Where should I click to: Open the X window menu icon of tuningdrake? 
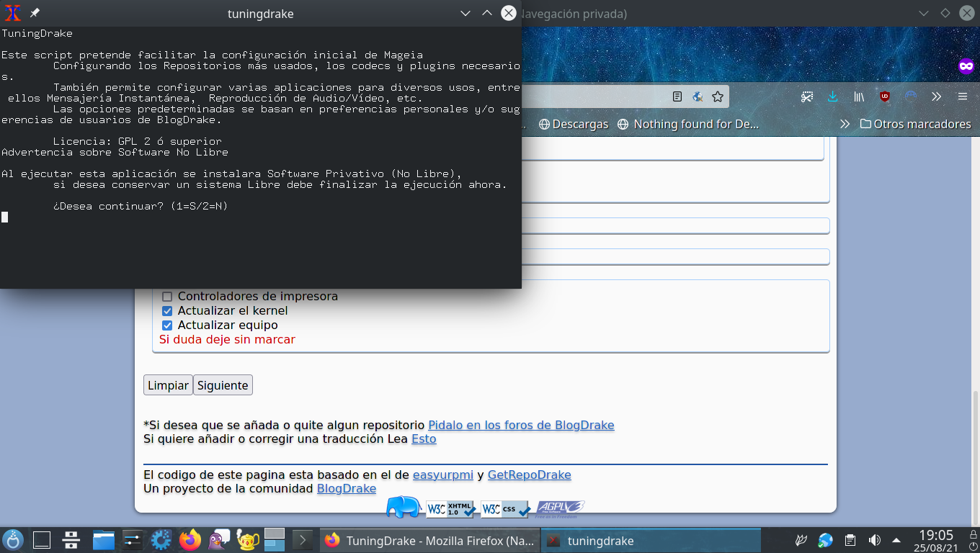pyautogui.click(x=12, y=13)
